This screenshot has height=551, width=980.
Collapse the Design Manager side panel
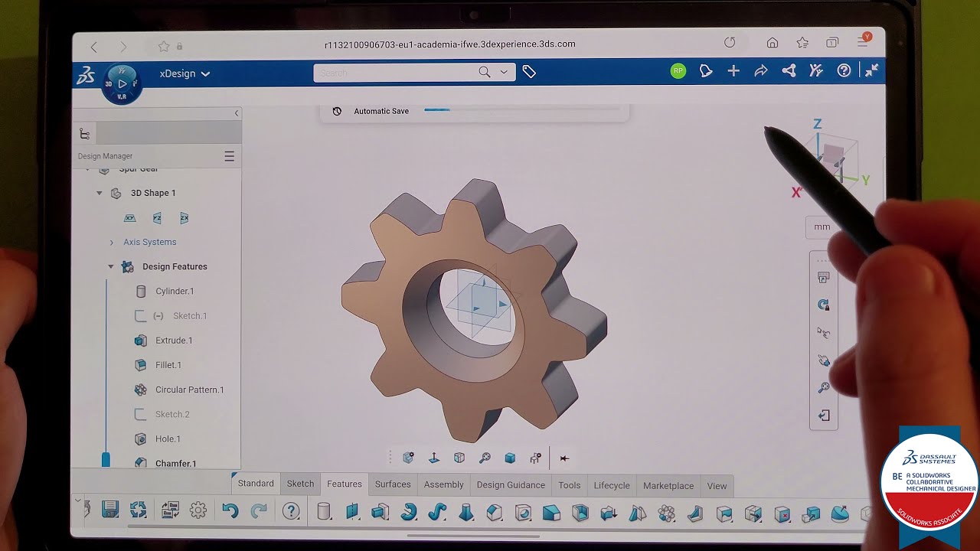236,113
